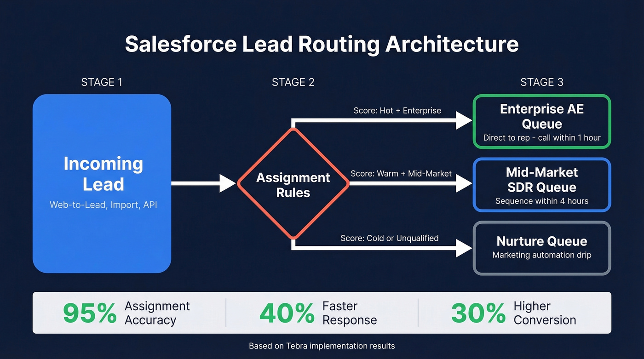Click the Incoming Lead blue box
Image resolution: width=644 pixels, height=359 pixels.
coord(102,183)
